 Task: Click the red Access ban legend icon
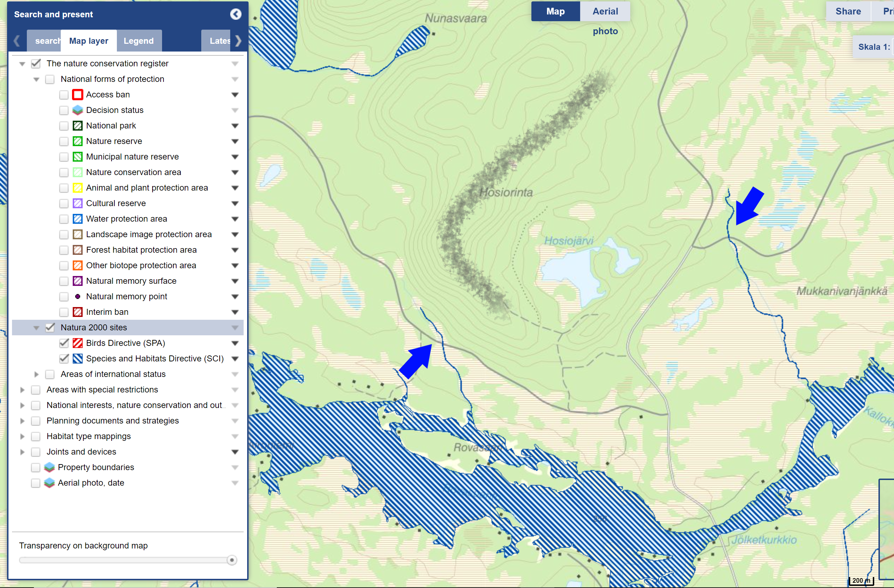[x=77, y=95]
